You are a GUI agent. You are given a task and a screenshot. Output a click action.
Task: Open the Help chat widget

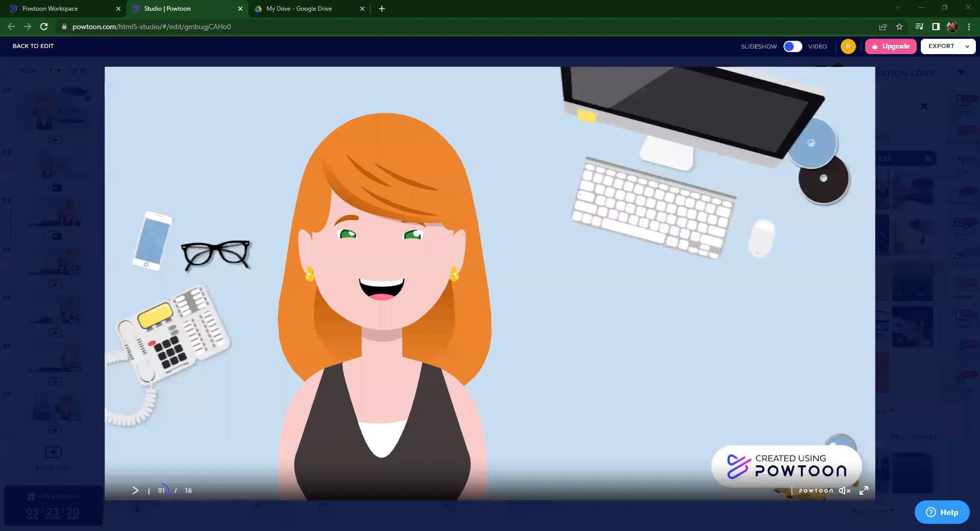pyautogui.click(x=942, y=512)
